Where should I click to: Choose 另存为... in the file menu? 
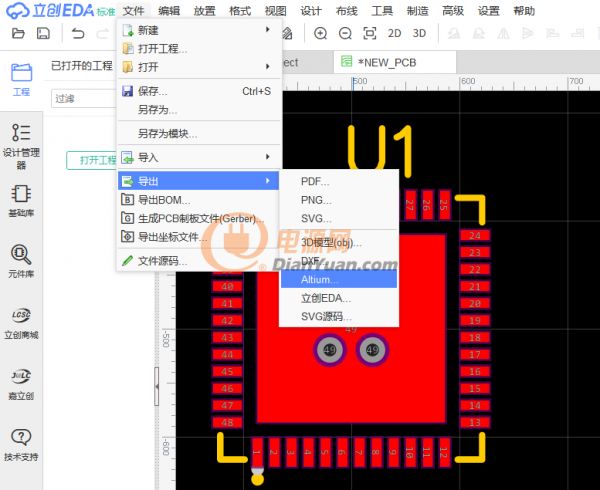tap(199, 110)
